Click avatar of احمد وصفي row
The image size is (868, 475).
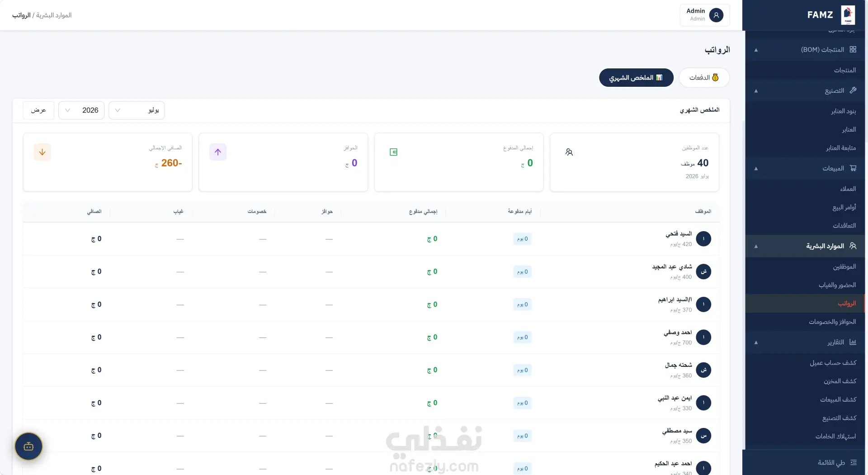(x=703, y=337)
